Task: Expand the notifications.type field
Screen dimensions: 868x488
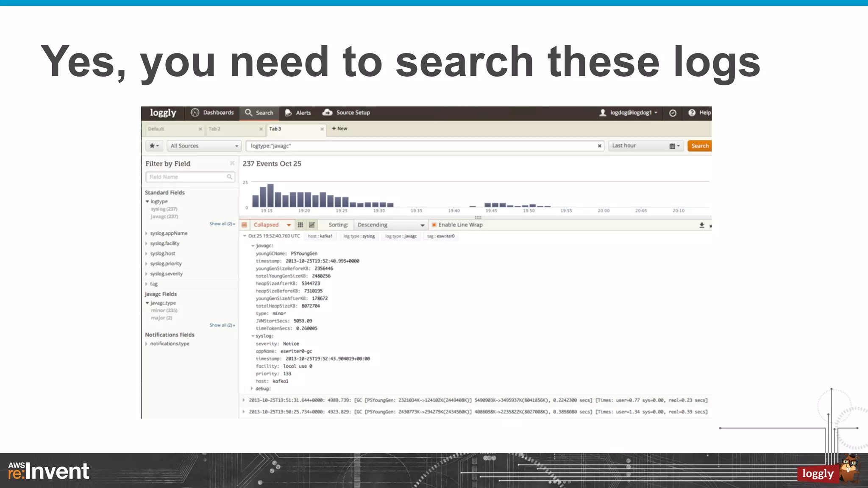Action: pos(146,344)
